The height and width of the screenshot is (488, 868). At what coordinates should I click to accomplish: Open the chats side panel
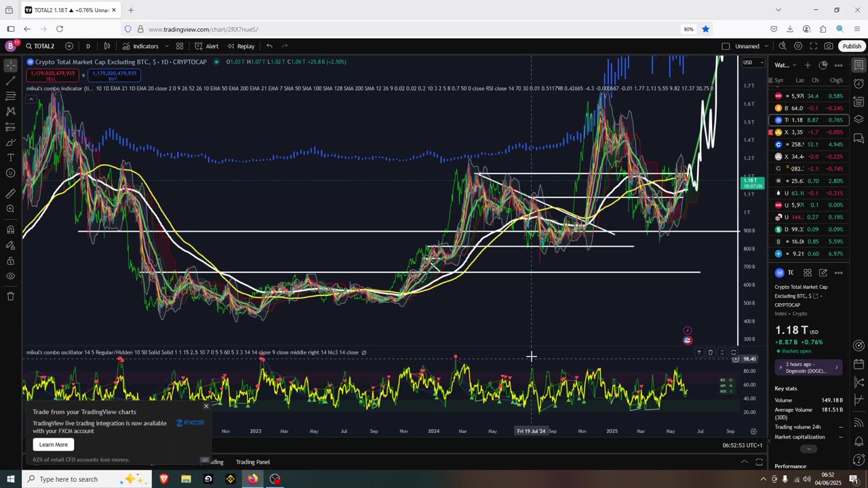tap(859, 138)
